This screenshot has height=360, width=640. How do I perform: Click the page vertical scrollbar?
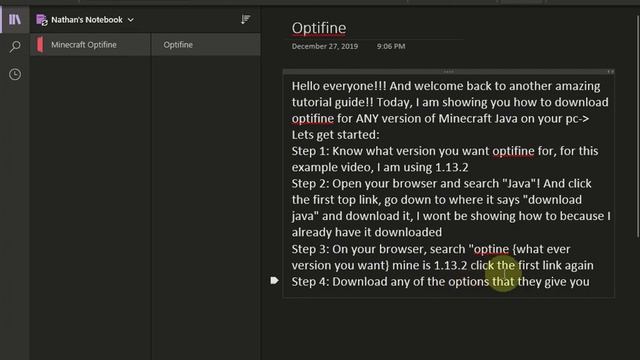pos(638,127)
